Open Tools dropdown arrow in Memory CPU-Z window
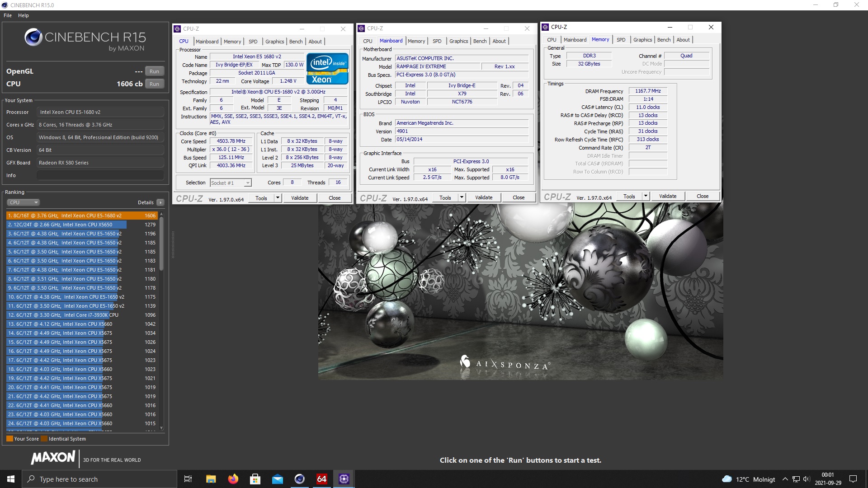 [646, 196]
